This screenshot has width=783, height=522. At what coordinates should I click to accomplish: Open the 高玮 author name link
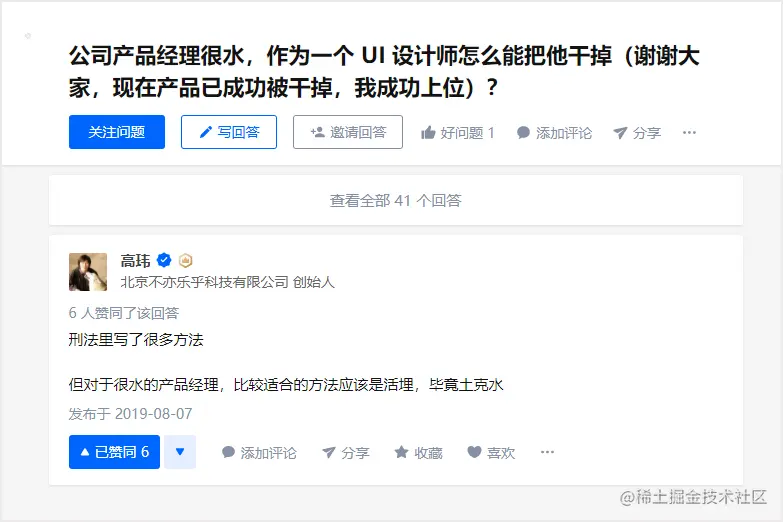tap(135, 260)
